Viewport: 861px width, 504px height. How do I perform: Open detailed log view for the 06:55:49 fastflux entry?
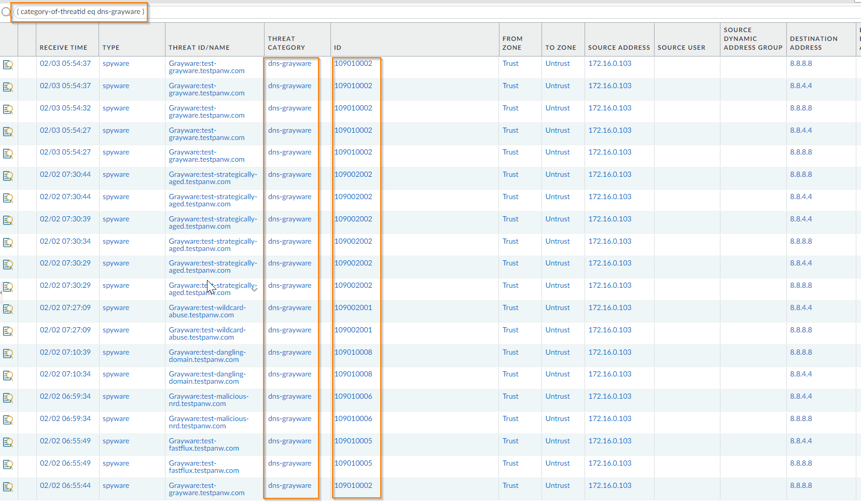pos(8,443)
